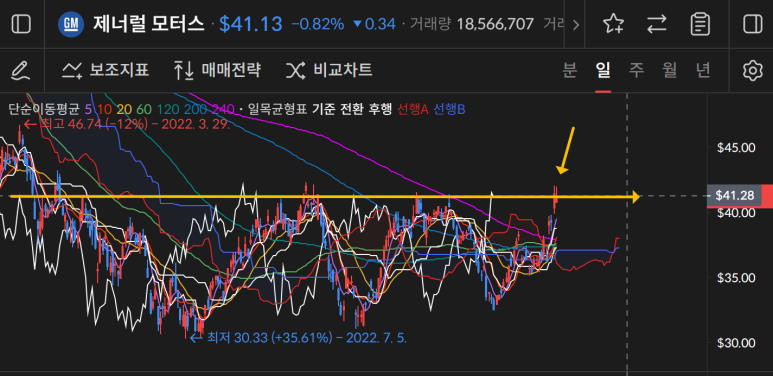Switch to 분 minute chart tab
Image resolution: width=773 pixels, height=376 pixels.
(x=569, y=70)
